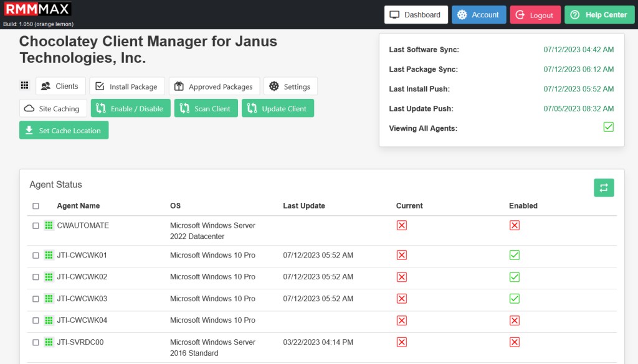Click the red Current status icon for CWAUTOMATE
Image resolution: width=638 pixels, height=364 pixels.
pyautogui.click(x=402, y=225)
